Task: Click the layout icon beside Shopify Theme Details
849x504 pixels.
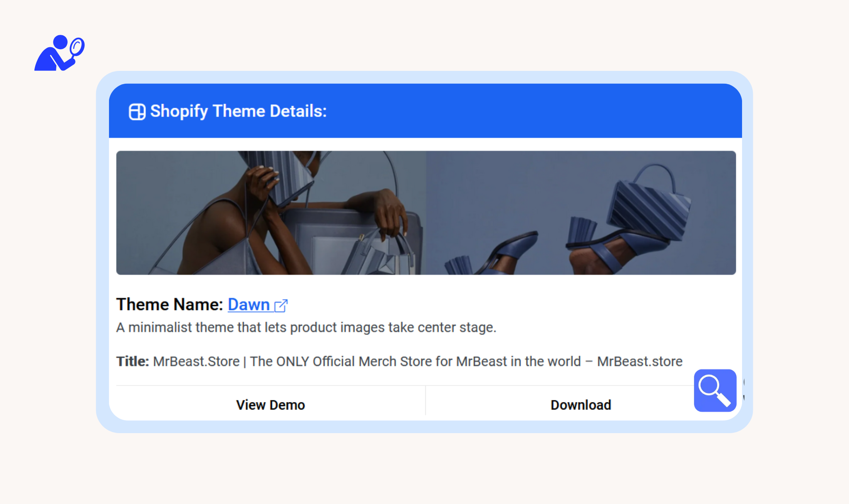Action: 137,111
